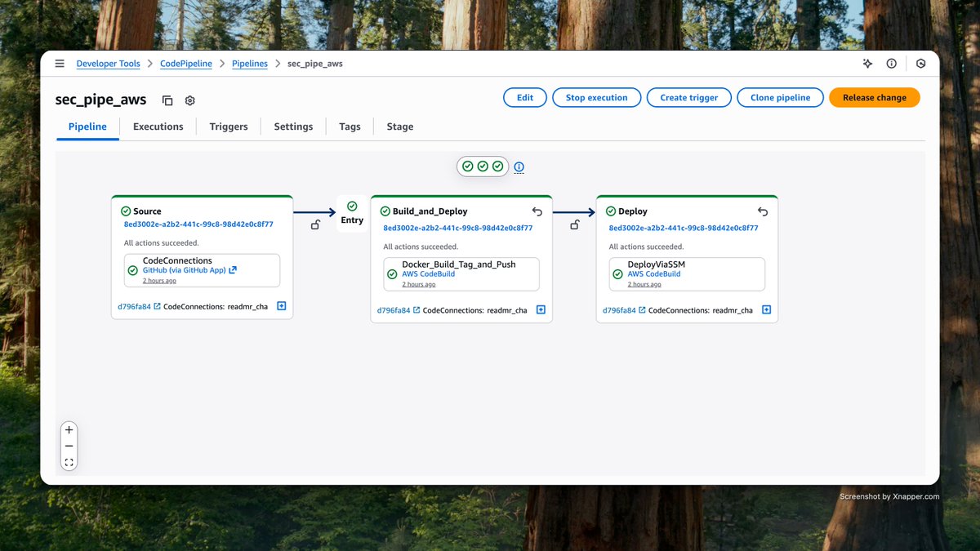
Task: Copy the sec_pipe_aws pipeline name
Action: pyautogui.click(x=167, y=100)
